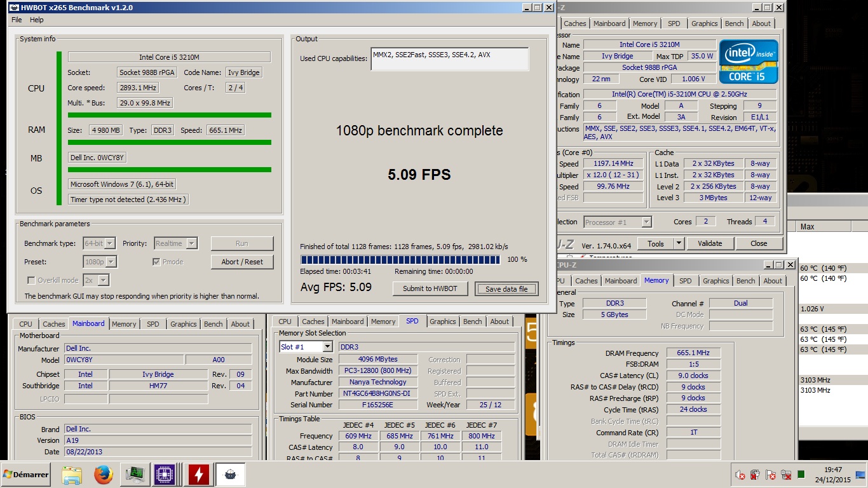Select CPU tab in the Mainboard CPU-Z window
Screen dimensions: 868x488
pos(25,324)
